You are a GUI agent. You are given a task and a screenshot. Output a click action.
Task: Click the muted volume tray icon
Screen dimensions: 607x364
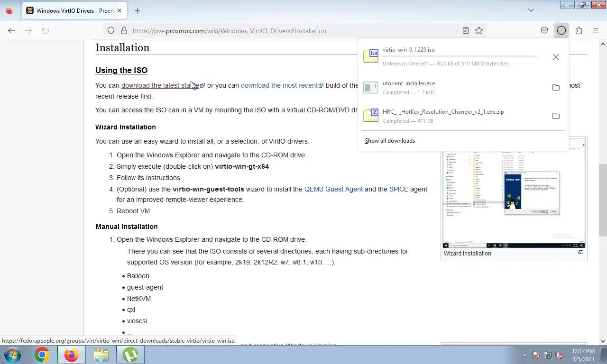[559, 355]
